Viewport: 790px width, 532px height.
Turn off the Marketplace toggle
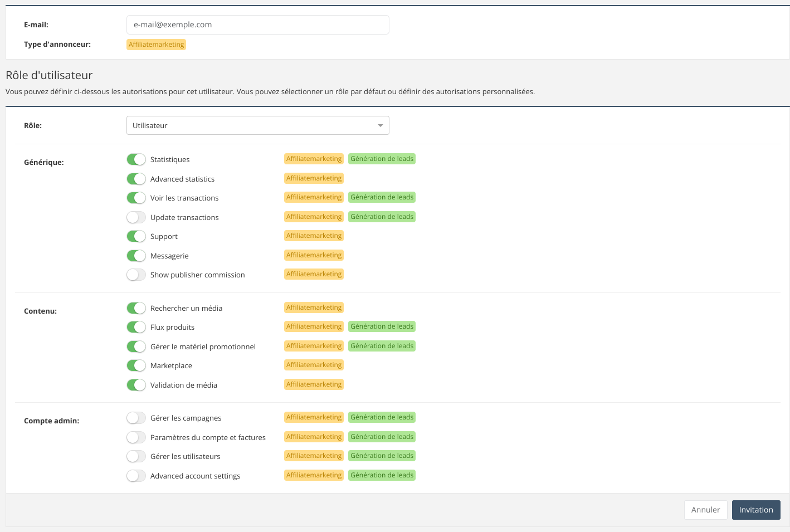point(136,365)
